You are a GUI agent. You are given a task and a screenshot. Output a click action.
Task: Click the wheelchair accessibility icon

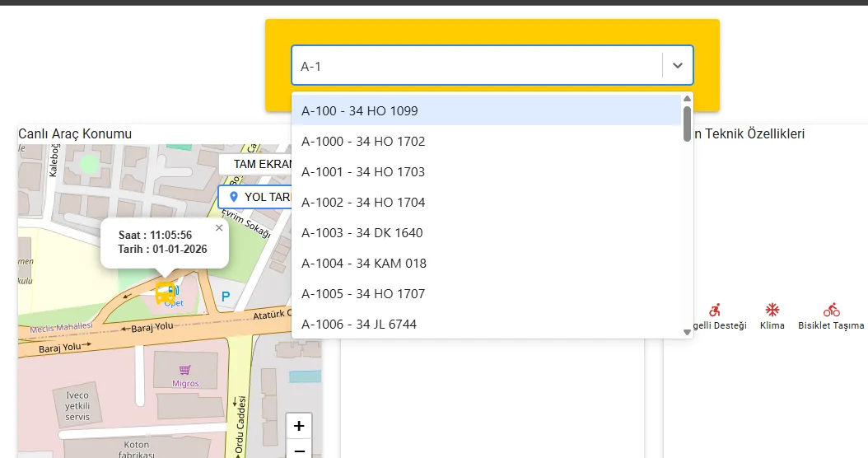(715, 310)
